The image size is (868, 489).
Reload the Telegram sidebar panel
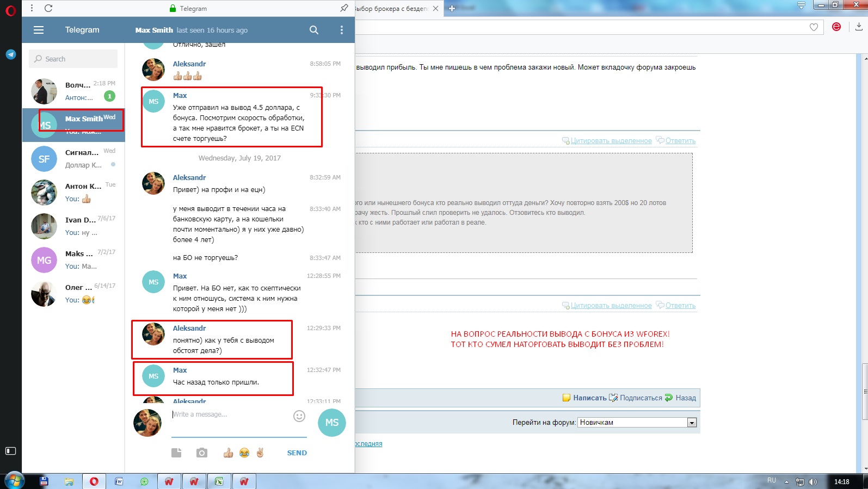click(48, 8)
